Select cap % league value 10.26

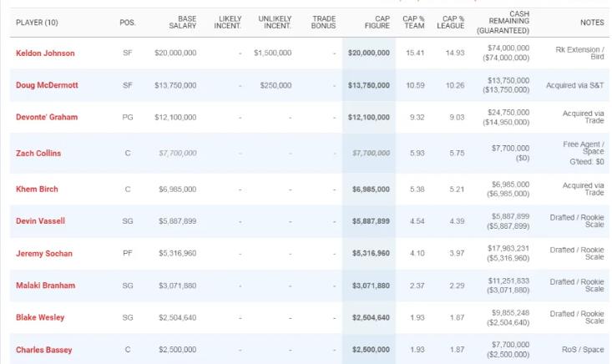(455, 85)
